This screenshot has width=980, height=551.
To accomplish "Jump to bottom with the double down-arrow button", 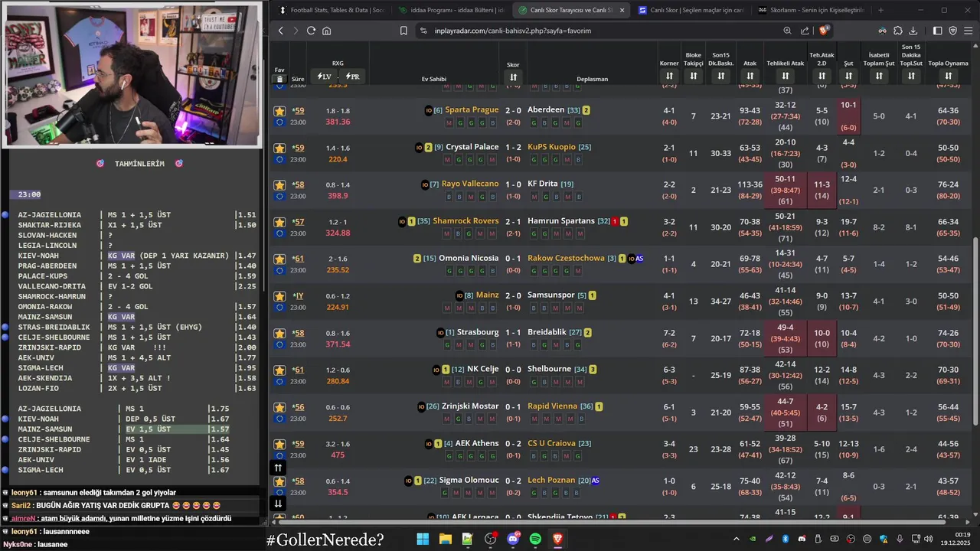I will 278,503.
